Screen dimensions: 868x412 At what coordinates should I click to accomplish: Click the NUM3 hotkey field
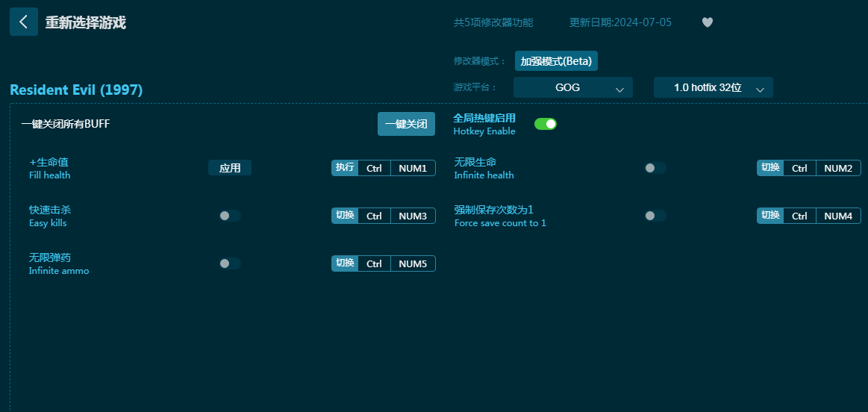click(x=413, y=216)
